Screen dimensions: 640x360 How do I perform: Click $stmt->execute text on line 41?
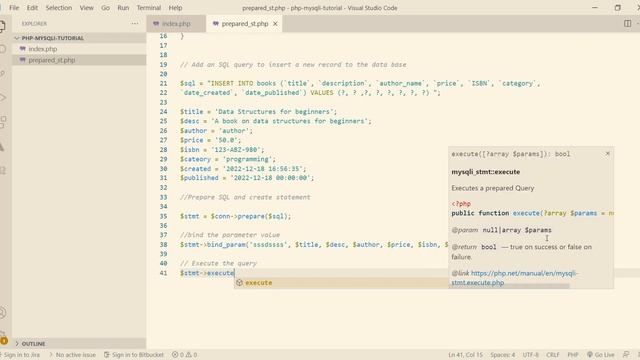[x=207, y=273]
